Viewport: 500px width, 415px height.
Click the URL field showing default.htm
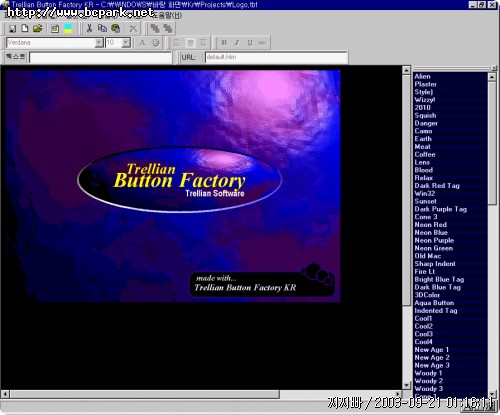tap(276, 57)
